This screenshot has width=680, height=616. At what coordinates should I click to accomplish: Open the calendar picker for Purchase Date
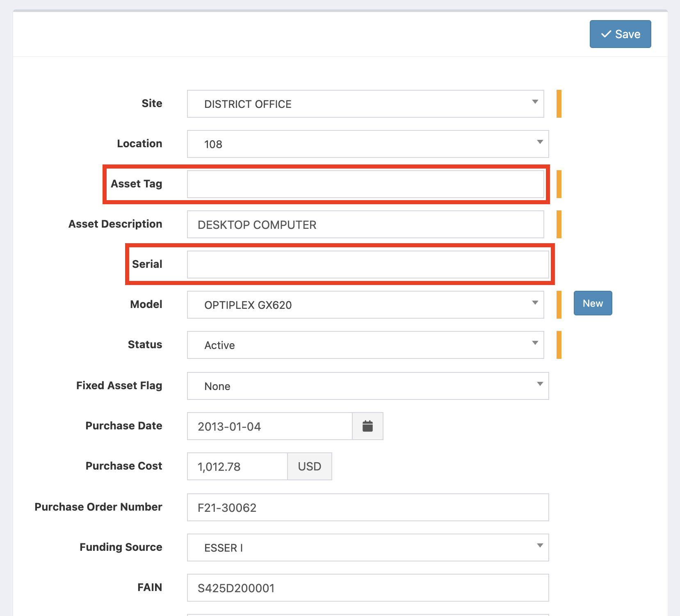(367, 426)
